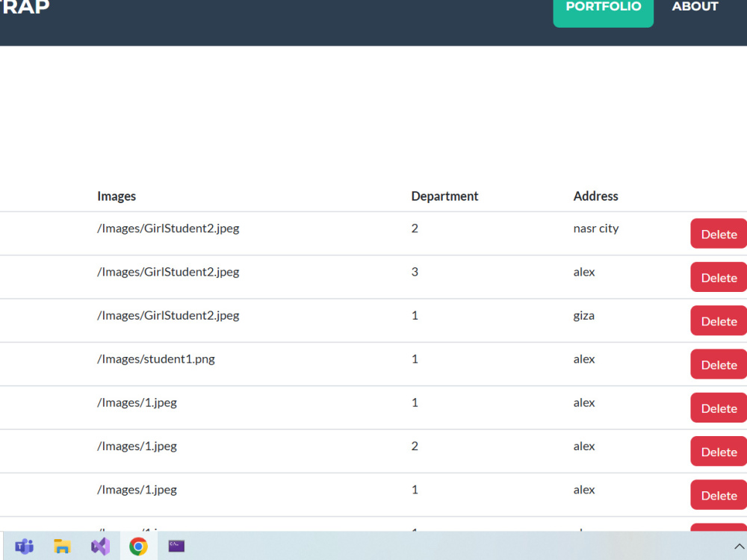The height and width of the screenshot is (560, 747).
Task: Delete the giza row
Action: (719, 321)
